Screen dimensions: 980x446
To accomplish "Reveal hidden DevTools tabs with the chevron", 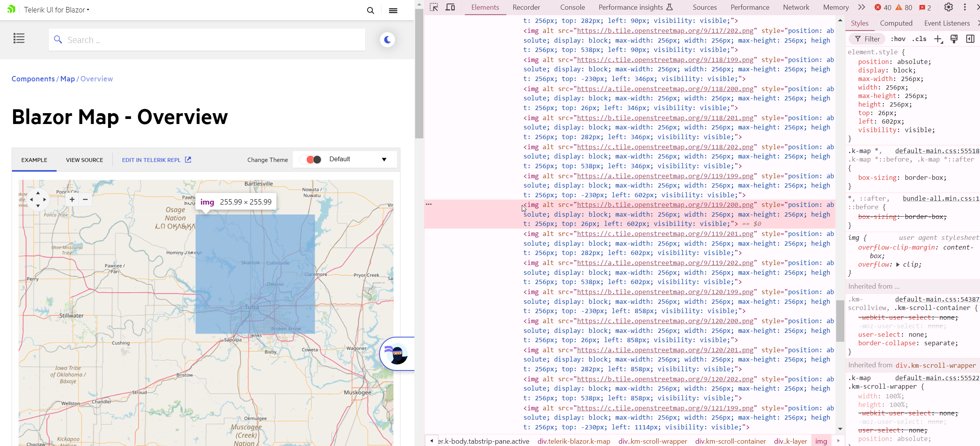I will 861,7.
